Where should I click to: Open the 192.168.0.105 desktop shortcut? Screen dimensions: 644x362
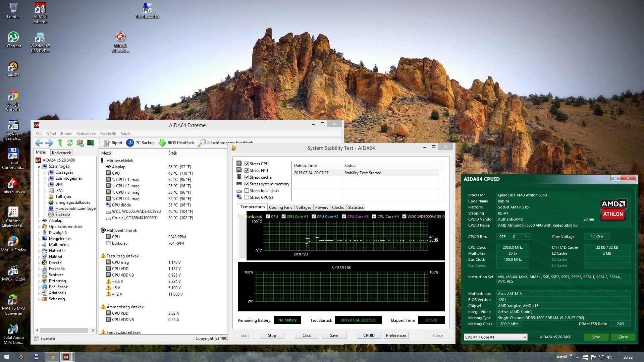[148, 11]
